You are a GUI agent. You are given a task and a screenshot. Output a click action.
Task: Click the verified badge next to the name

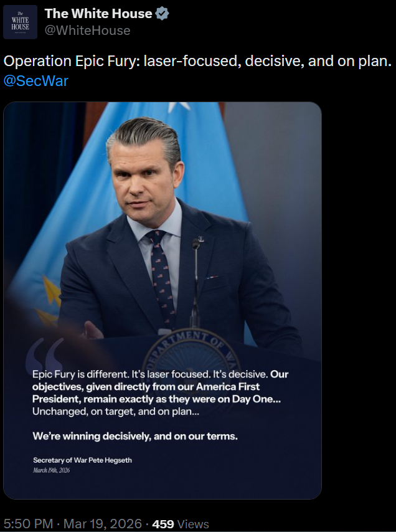[x=162, y=14]
